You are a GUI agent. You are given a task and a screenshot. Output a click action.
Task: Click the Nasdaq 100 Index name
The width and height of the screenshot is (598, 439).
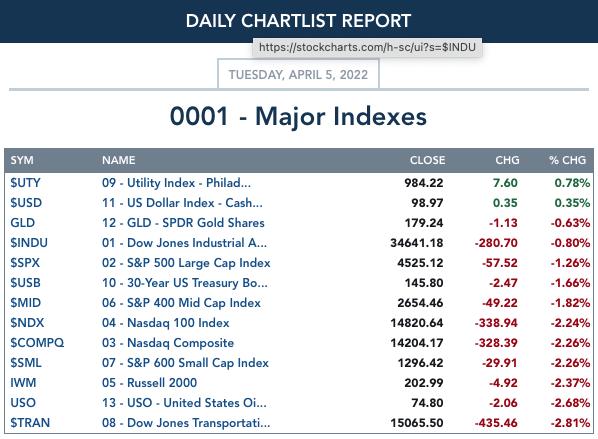pyautogui.click(x=166, y=323)
